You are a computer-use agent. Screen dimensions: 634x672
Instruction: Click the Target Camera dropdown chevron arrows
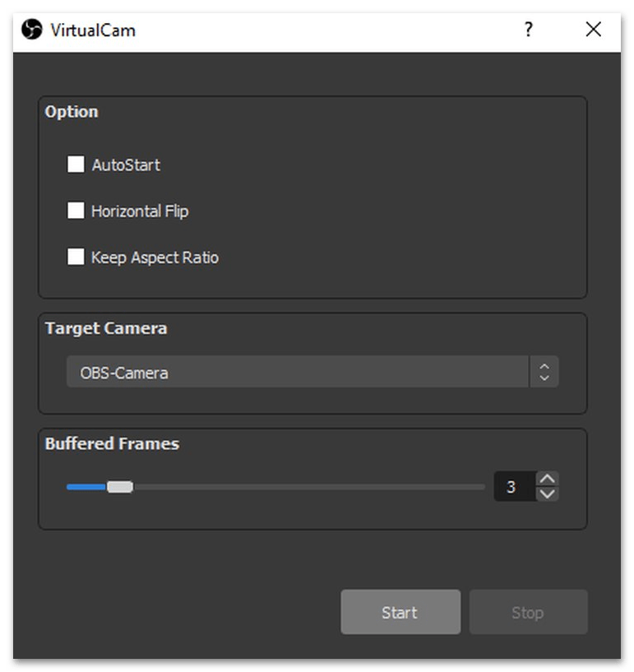(x=544, y=372)
